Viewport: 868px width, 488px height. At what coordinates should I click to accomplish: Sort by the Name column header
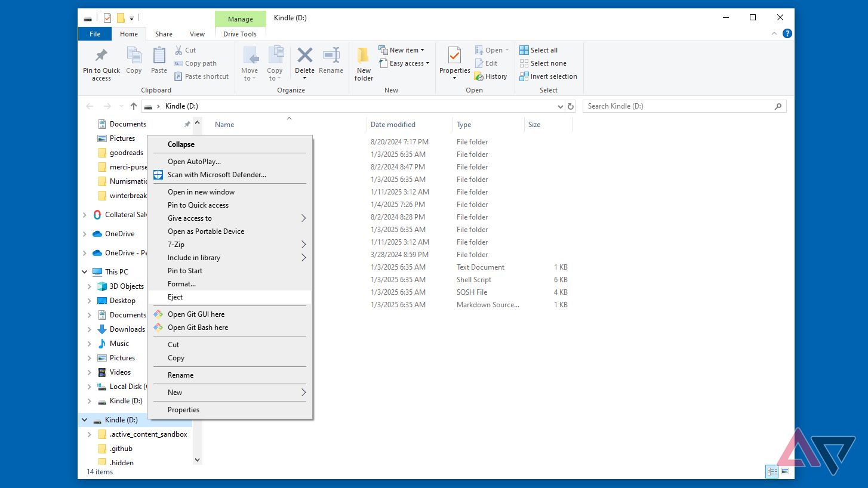288,125
